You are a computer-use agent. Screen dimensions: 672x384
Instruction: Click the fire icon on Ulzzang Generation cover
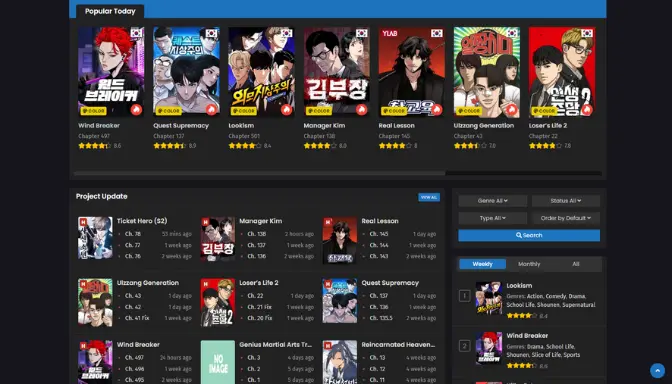512,110
